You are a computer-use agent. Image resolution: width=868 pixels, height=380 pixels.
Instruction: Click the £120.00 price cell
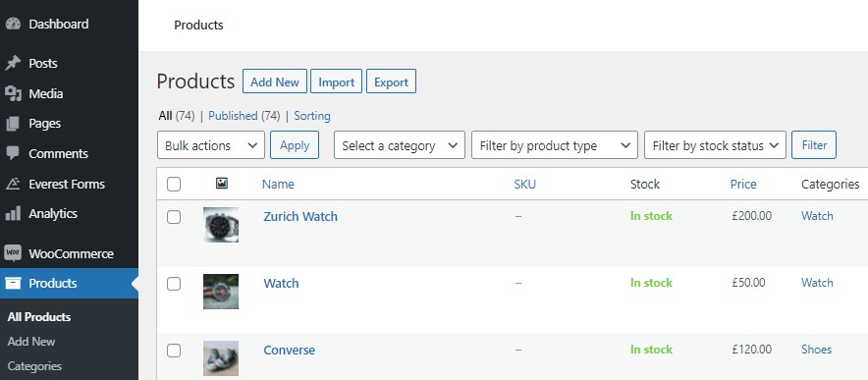coord(752,349)
